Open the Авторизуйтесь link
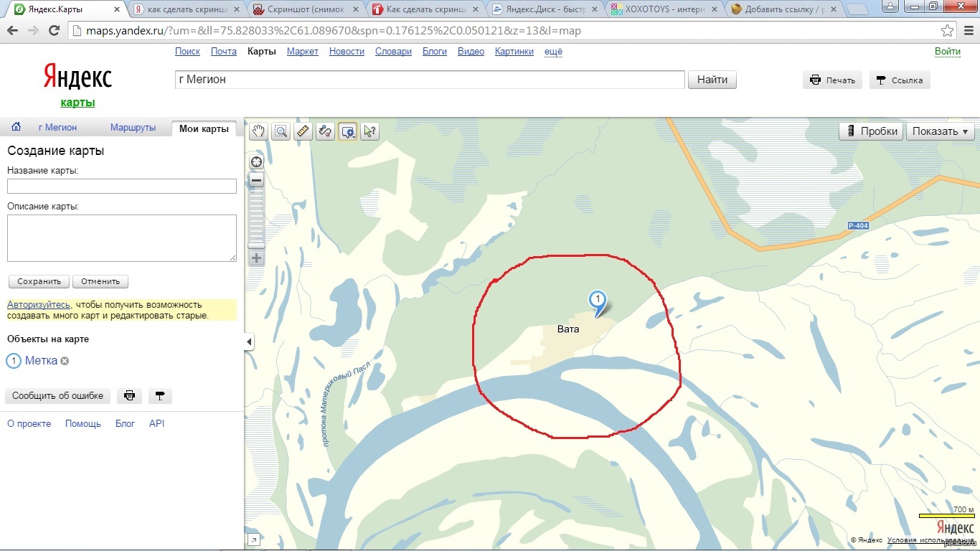The width and height of the screenshot is (980, 551). tap(39, 305)
